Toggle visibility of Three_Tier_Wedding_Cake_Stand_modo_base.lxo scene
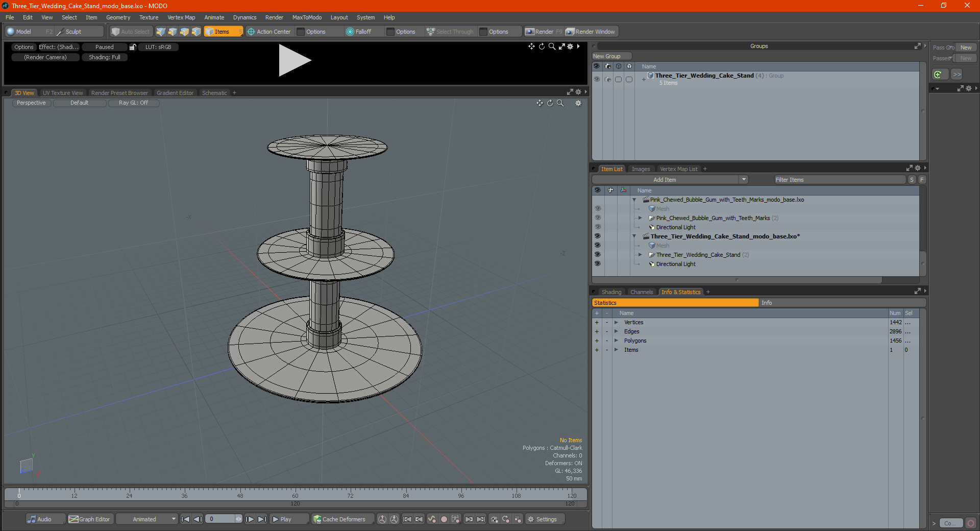The height and width of the screenshot is (531, 980). 598,236
